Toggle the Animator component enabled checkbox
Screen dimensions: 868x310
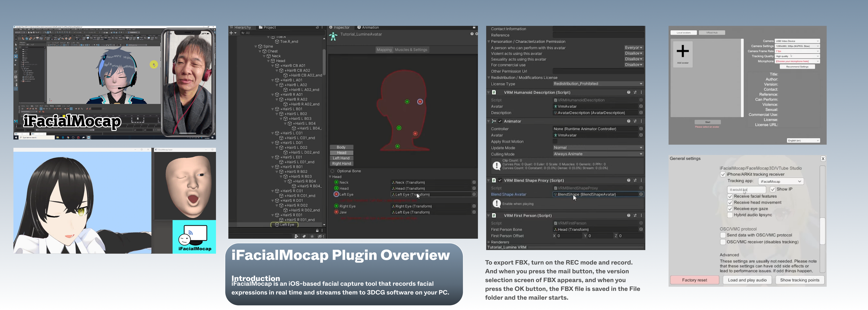click(500, 121)
